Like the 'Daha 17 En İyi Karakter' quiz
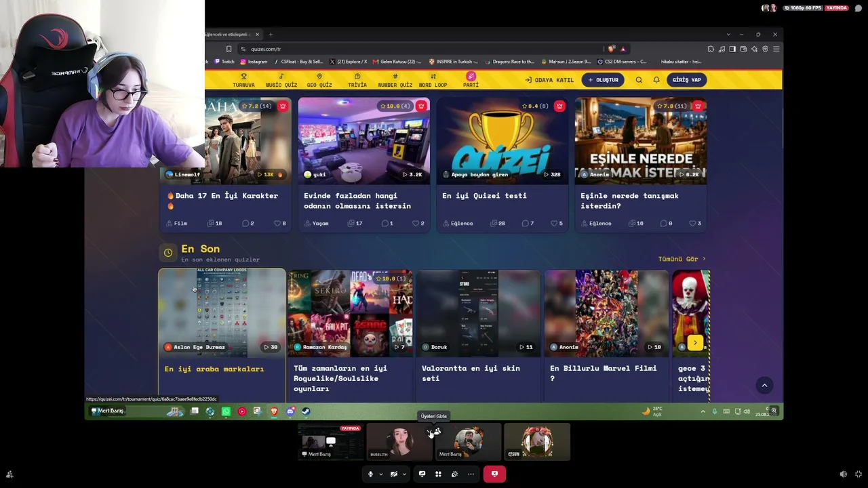The width and height of the screenshot is (868, 488). (280, 223)
